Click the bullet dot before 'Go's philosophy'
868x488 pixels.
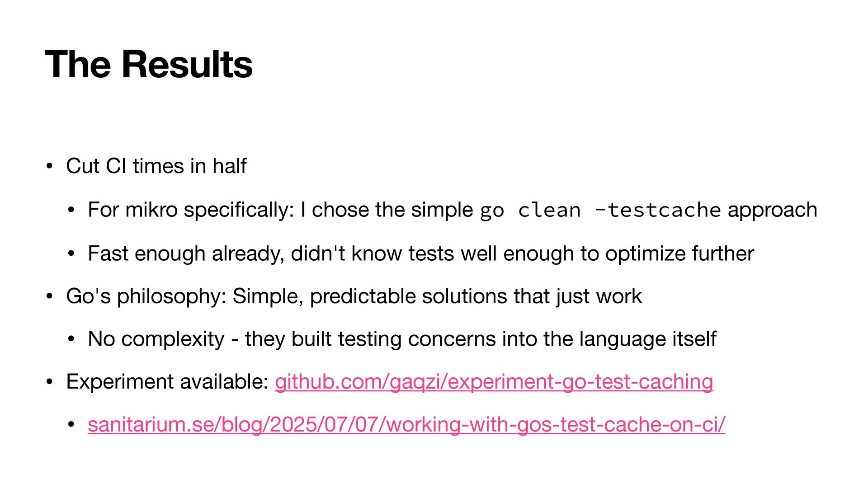(50, 297)
